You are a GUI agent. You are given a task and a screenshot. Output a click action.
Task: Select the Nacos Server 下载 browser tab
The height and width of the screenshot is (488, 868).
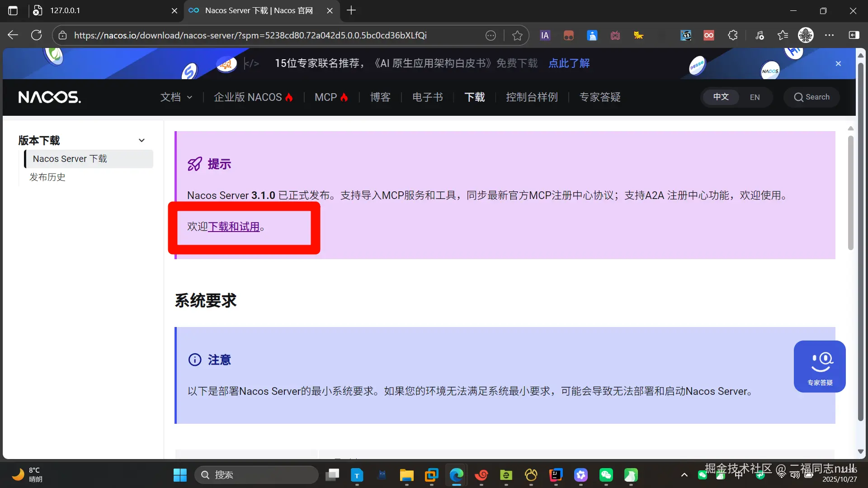pyautogui.click(x=259, y=10)
